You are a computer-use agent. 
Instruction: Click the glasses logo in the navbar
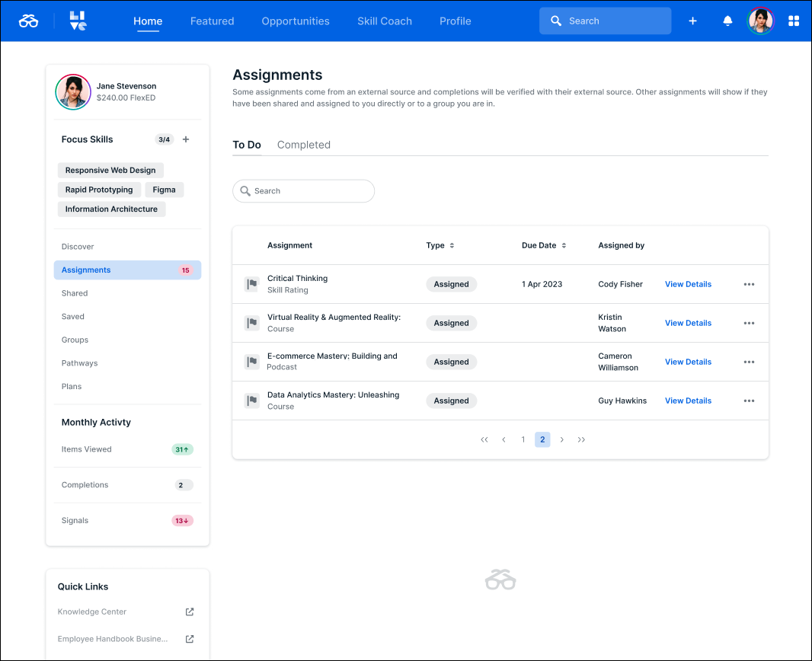28,21
